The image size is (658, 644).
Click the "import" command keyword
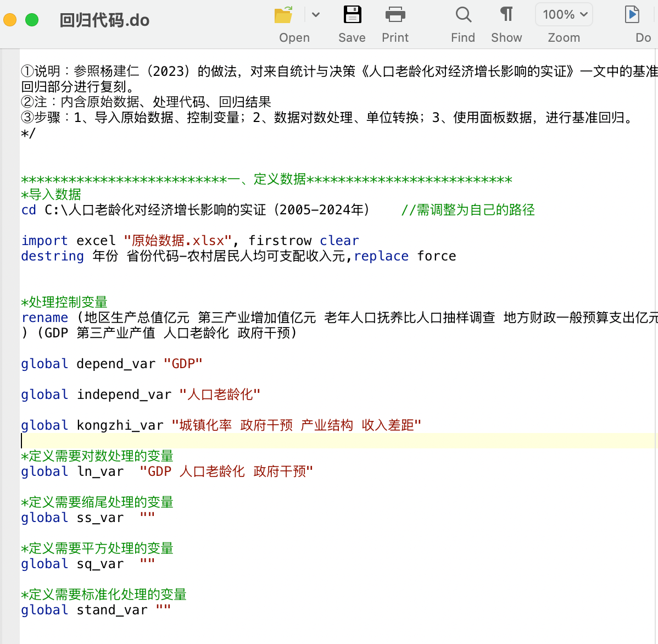pyautogui.click(x=44, y=241)
